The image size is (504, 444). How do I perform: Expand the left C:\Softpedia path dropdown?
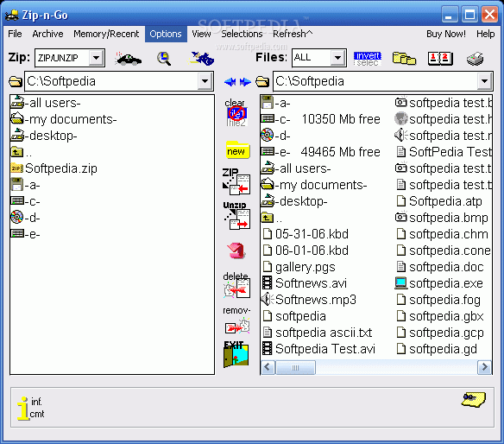[x=205, y=81]
